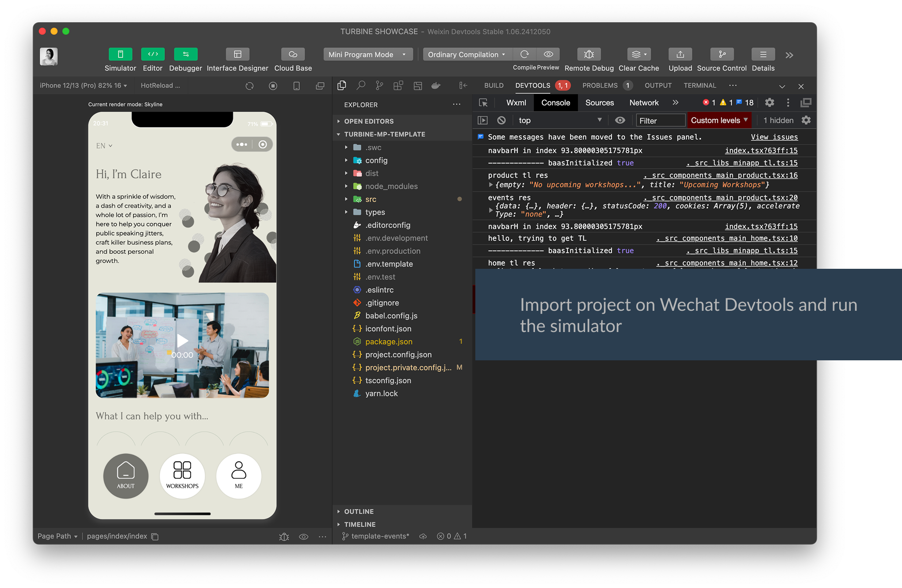Click the View issues link

tap(774, 137)
